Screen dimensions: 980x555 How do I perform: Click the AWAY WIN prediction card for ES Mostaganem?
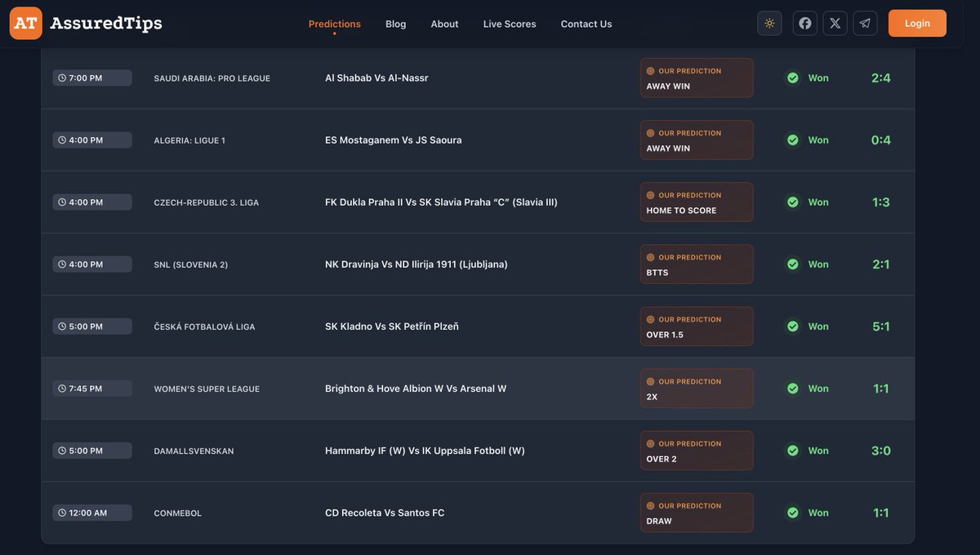coord(697,140)
